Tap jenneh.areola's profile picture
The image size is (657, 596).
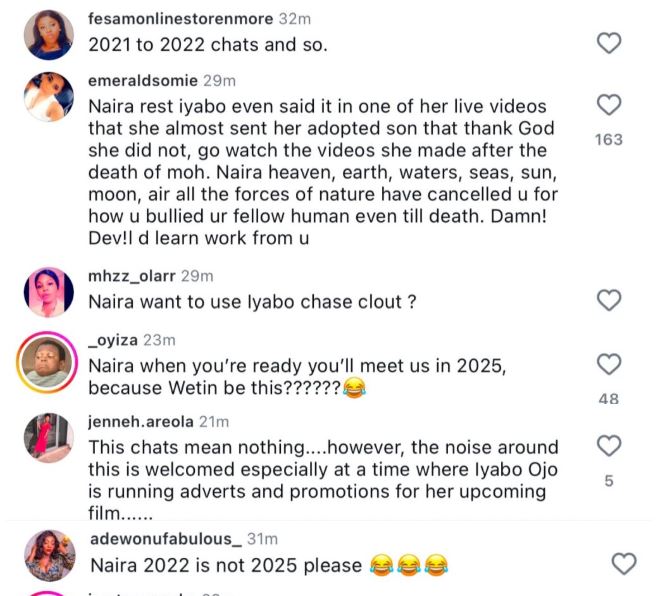coord(49,438)
